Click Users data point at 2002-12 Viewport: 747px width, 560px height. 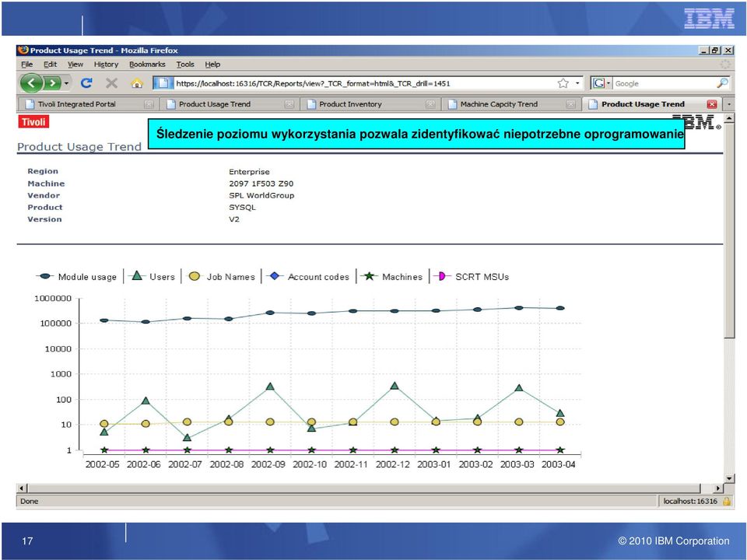[x=394, y=386]
